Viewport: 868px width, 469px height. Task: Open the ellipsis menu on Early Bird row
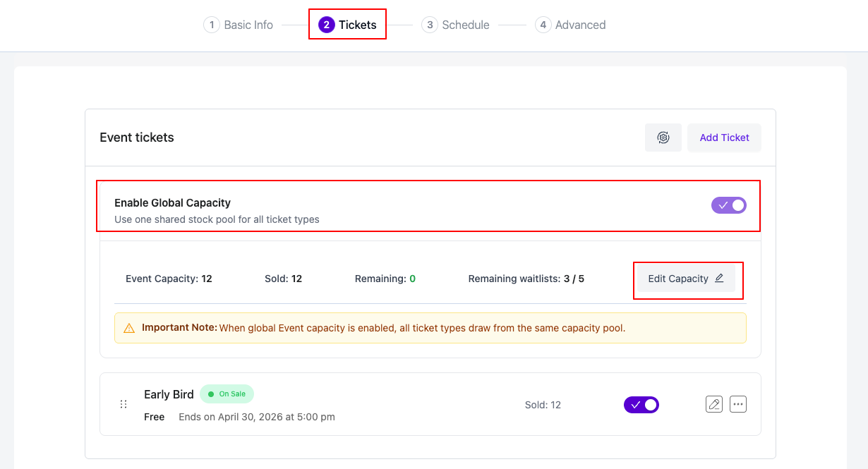pyautogui.click(x=738, y=404)
